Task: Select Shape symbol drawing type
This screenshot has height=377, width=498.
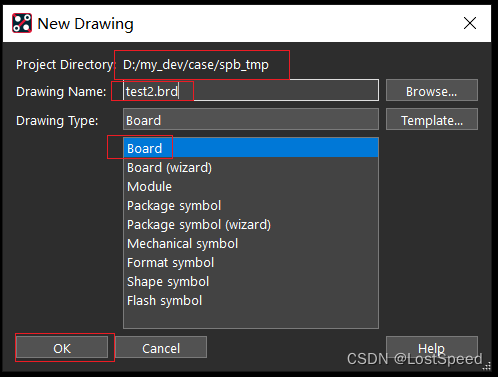Action: (x=251, y=281)
